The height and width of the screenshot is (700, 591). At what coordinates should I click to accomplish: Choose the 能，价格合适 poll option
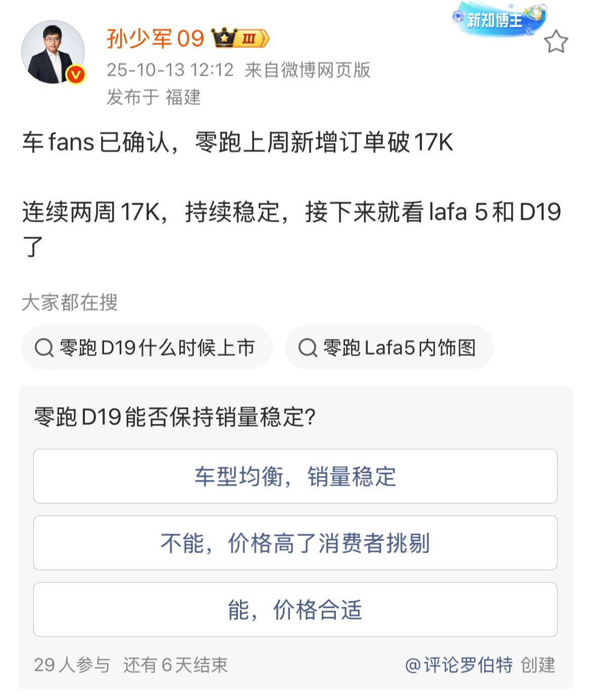295,610
